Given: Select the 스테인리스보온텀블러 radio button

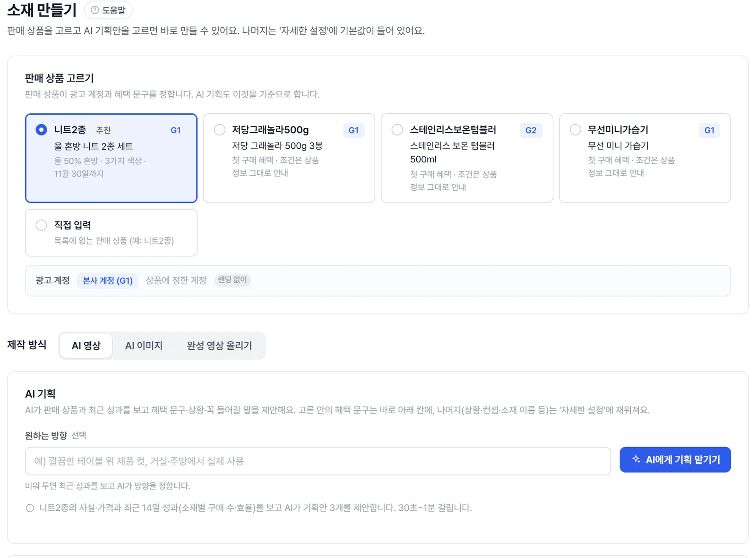Looking at the screenshot, I should click(397, 129).
